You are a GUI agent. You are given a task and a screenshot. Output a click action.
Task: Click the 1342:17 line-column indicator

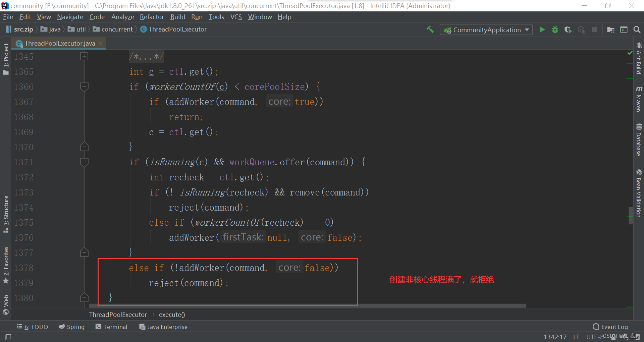tap(555, 337)
